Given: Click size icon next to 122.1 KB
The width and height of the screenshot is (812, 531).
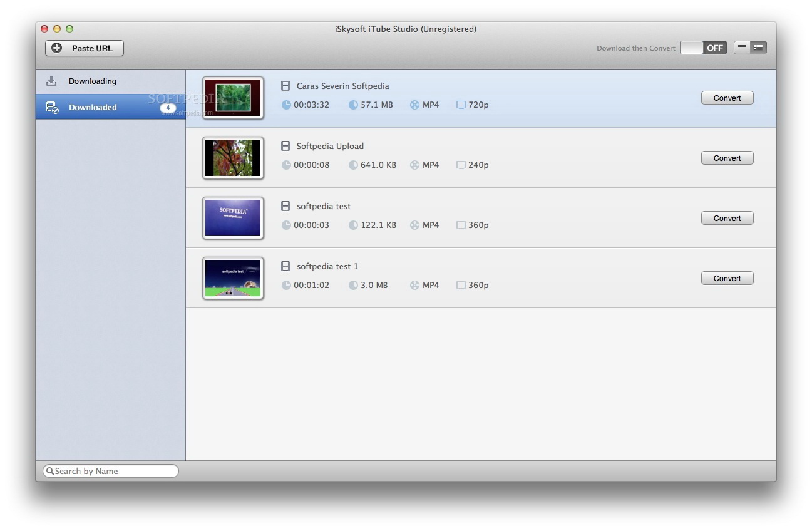Looking at the screenshot, I should pos(353,225).
